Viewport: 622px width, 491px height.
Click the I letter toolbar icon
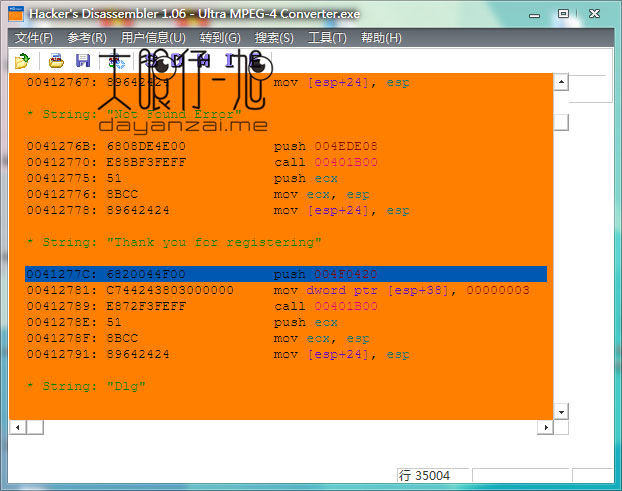(230, 61)
